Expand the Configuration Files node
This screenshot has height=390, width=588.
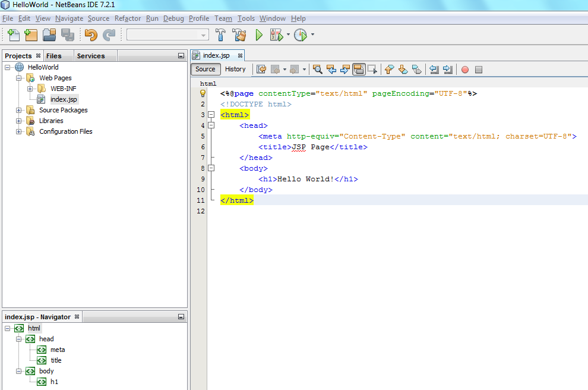click(x=19, y=132)
